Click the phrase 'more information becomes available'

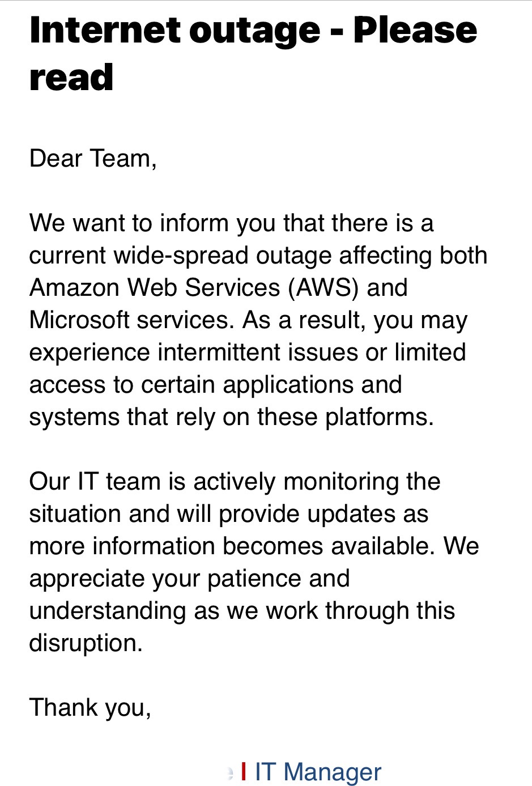pos(231,546)
